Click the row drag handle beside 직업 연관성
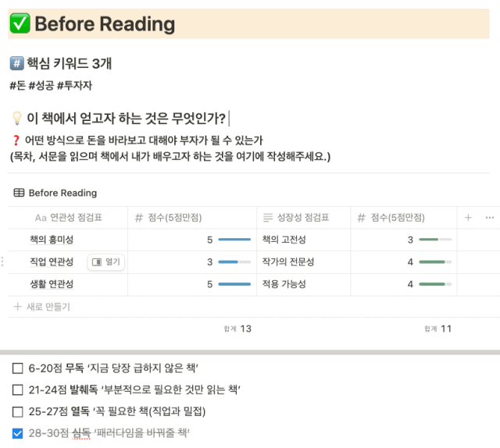 coord(2,261)
